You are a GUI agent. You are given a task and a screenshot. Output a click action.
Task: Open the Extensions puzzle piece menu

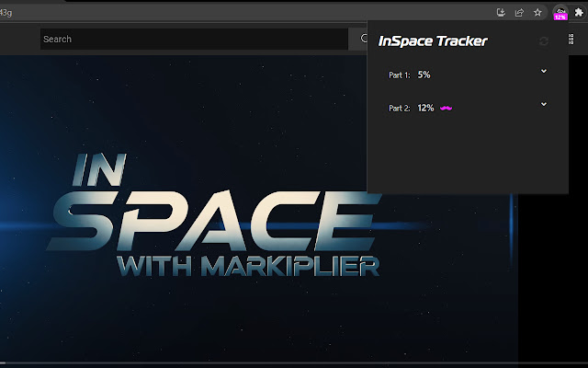tap(579, 12)
